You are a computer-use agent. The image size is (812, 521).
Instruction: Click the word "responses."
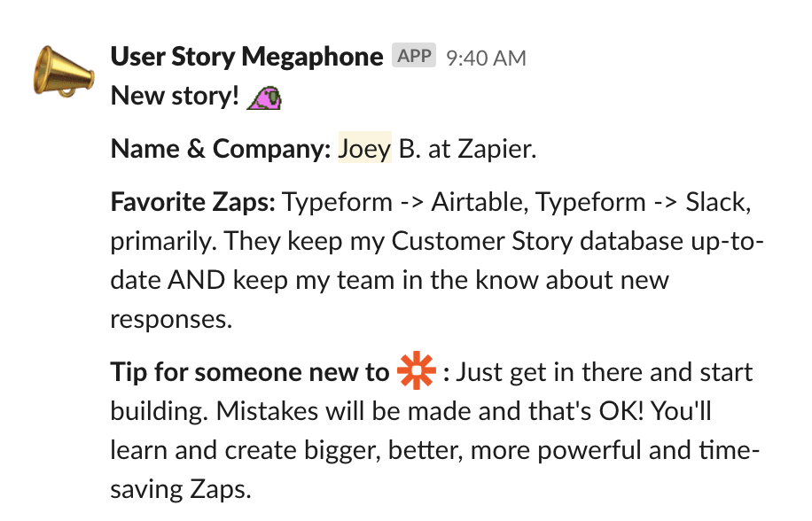click(171, 319)
